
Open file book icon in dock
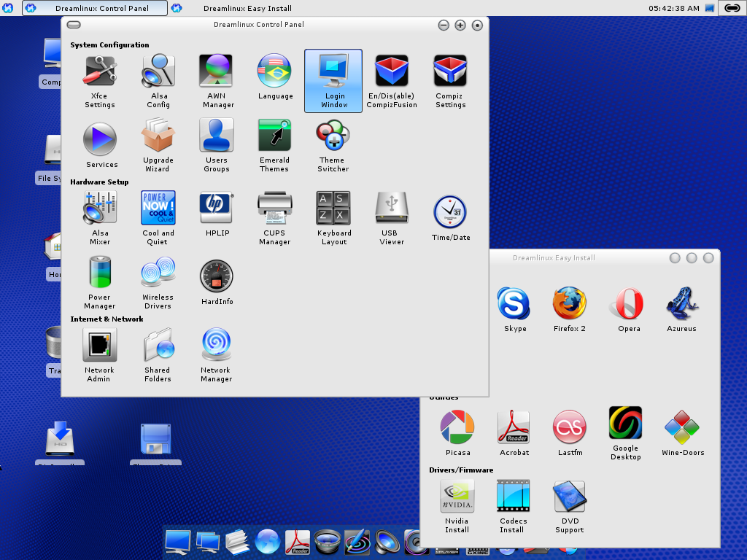click(237, 542)
